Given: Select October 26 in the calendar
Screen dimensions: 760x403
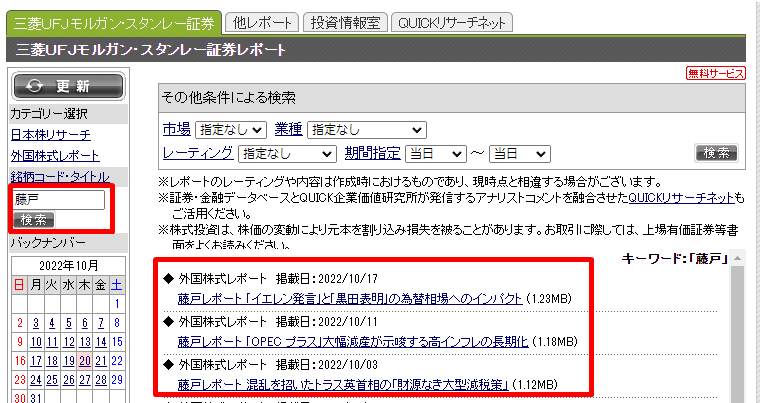Looking at the screenshot, I should point(68,379).
